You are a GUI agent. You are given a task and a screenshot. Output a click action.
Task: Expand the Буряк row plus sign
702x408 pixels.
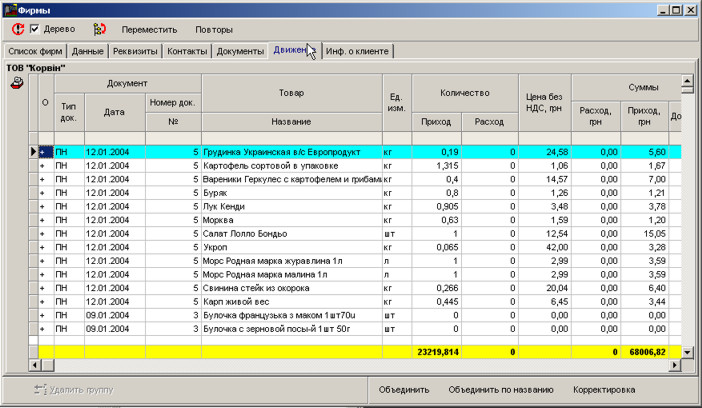coord(44,195)
